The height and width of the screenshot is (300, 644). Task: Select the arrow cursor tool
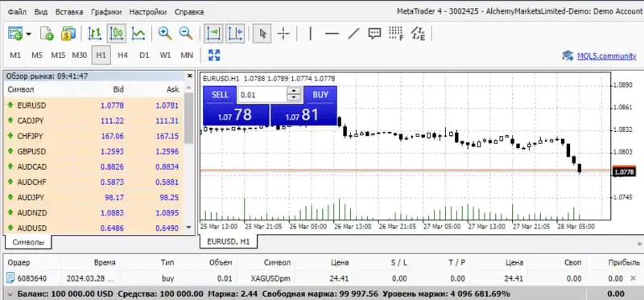262,34
